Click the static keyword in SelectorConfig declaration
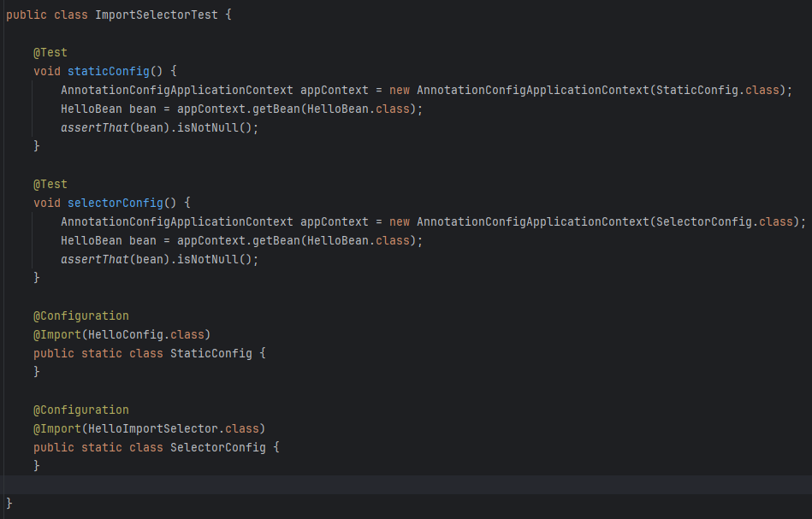812x519 pixels. click(102, 447)
